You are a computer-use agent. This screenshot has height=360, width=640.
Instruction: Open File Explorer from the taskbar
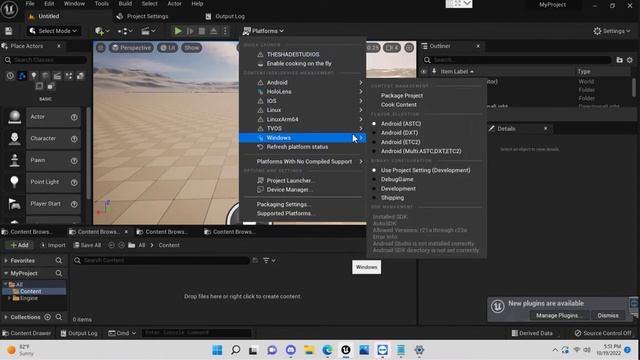[309, 350]
